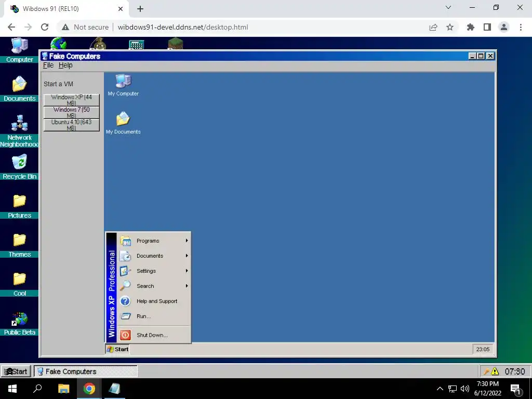Image resolution: width=532 pixels, height=399 pixels.
Task: Open the Pictures folder icon
Action: pos(19,201)
